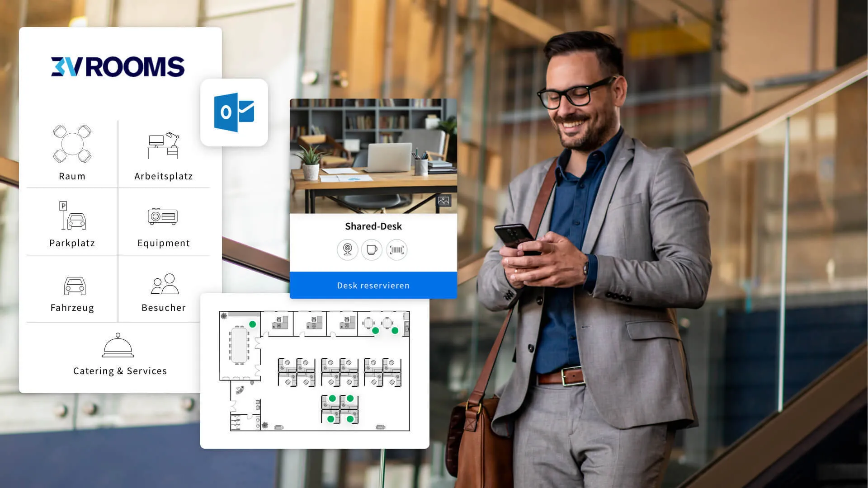This screenshot has width=868, height=488.
Task: Click the Arbeitsplatz label
Action: [x=164, y=176]
